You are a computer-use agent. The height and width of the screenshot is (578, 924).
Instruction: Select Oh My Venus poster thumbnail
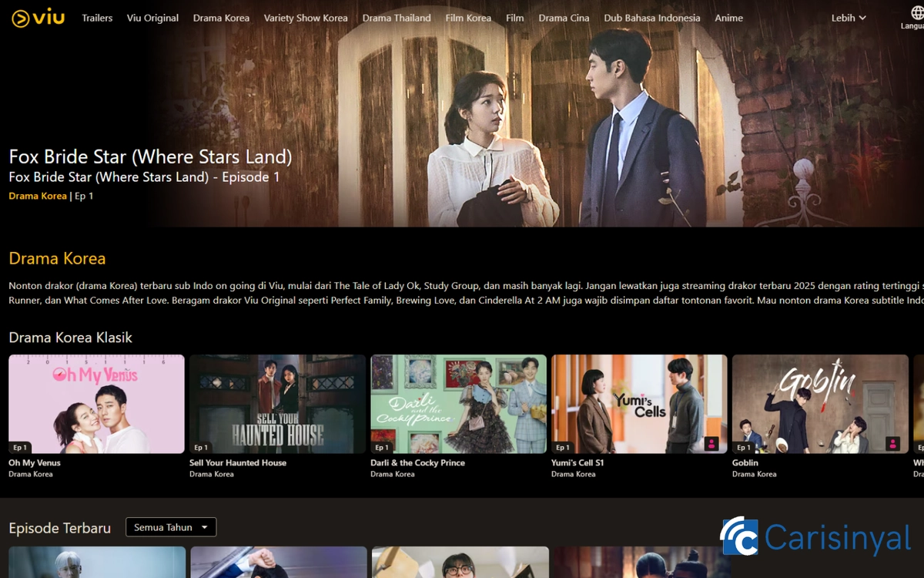pyautogui.click(x=96, y=404)
